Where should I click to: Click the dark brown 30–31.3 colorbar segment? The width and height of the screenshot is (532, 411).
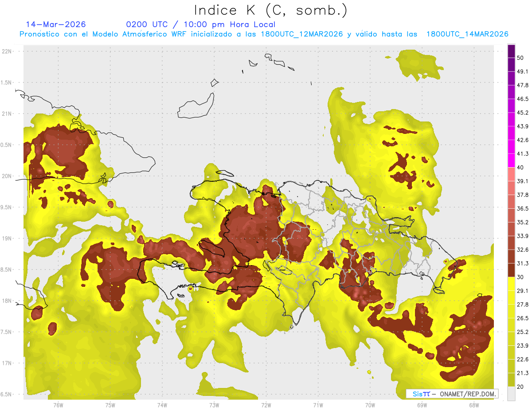click(511, 270)
